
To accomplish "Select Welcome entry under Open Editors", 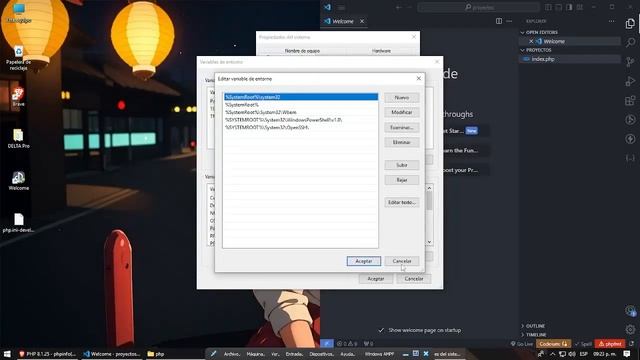I will tap(554, 41).
